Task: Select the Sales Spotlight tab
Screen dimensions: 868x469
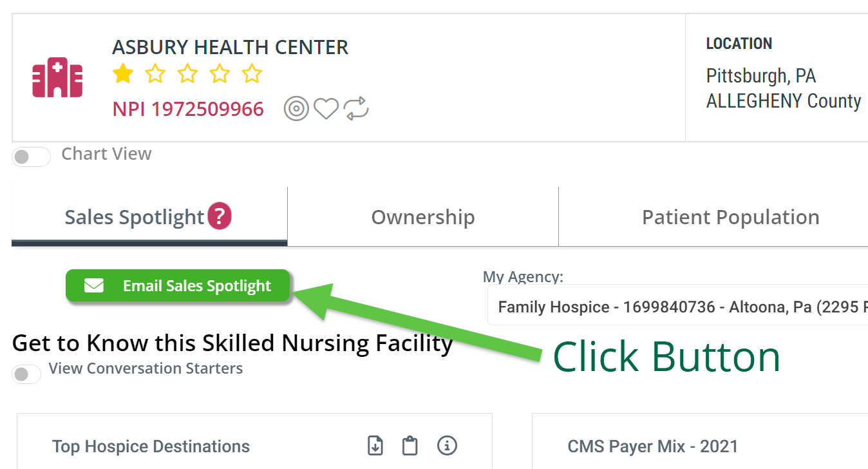Action: coord(149,217)
